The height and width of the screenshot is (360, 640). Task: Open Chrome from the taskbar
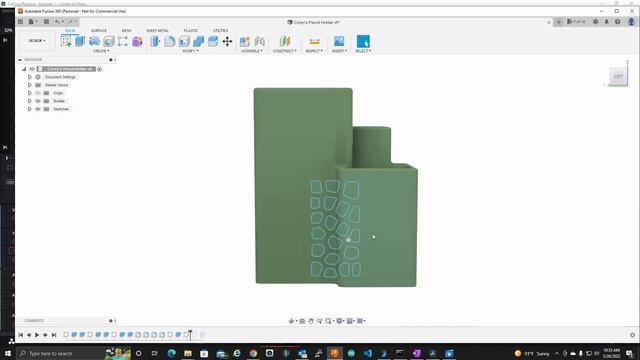pyautogui.click(x=253, y=353)
